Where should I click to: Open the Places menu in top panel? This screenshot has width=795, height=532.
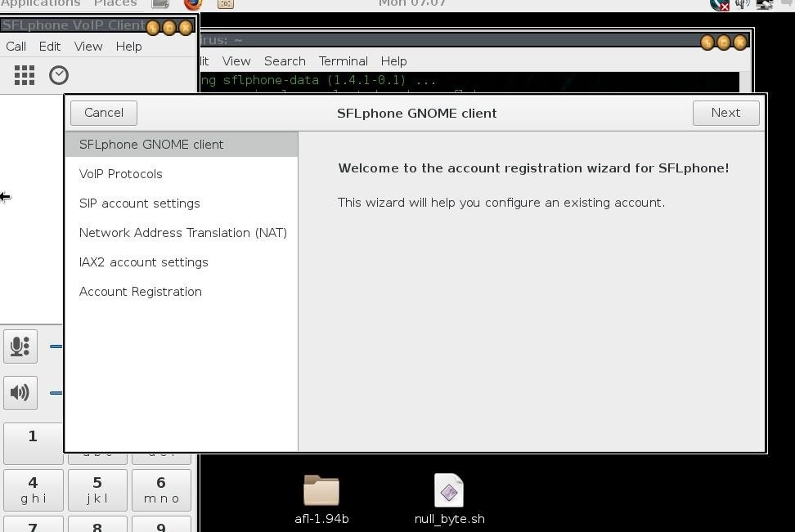(x=115, y=3)
